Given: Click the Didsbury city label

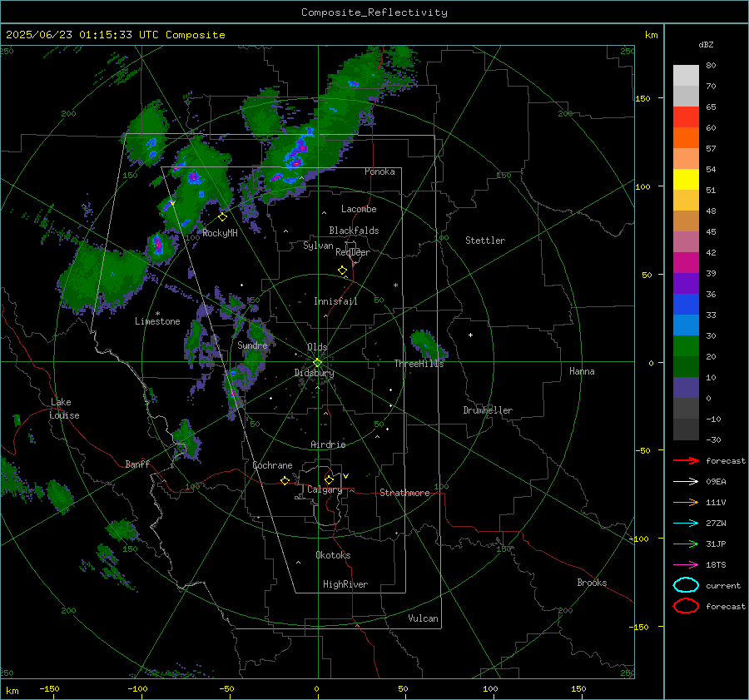Looking at the screenshot, I should 315,373.
